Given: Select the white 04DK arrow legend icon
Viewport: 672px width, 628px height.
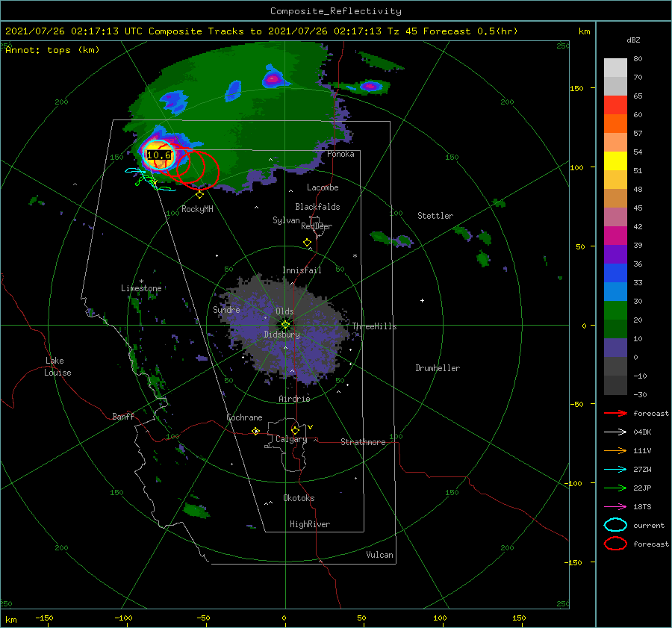Looking at the screenshot, I should (x=615, y=432).
